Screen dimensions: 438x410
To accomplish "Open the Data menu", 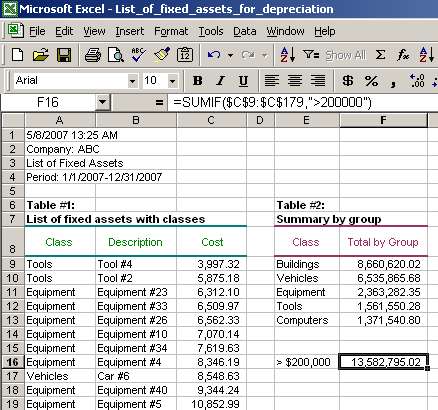I will (x=245, y=31).
